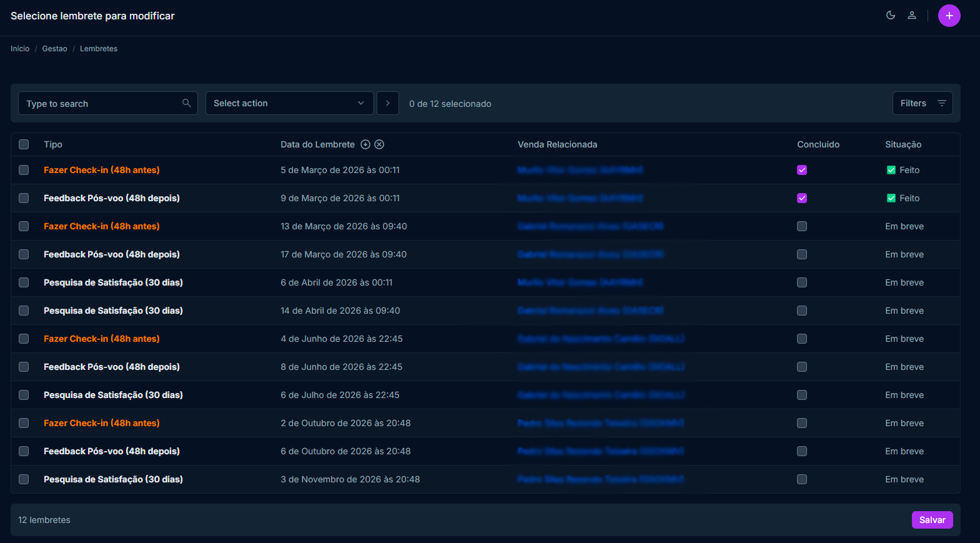Open the user account icon
The height and width of the screenshot is (543, 980).
(x=912, y=16)
